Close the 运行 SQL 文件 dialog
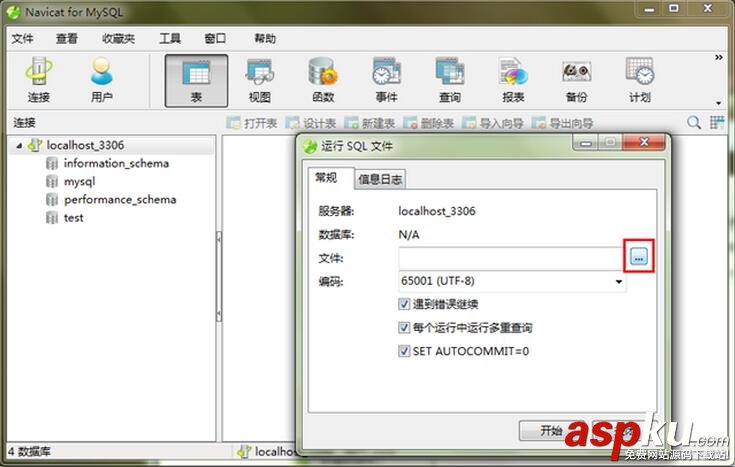The width and height of the screenshot is (735, 467). click(x=644, y=142)
